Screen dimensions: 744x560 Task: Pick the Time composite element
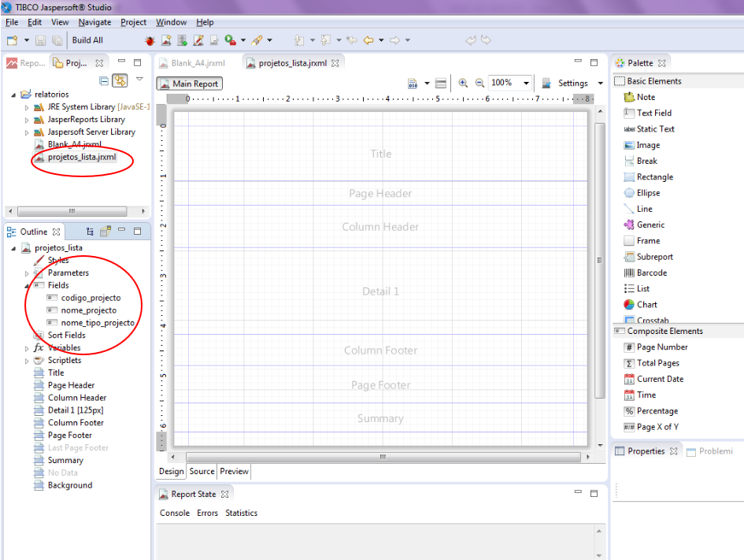(639, 395)
